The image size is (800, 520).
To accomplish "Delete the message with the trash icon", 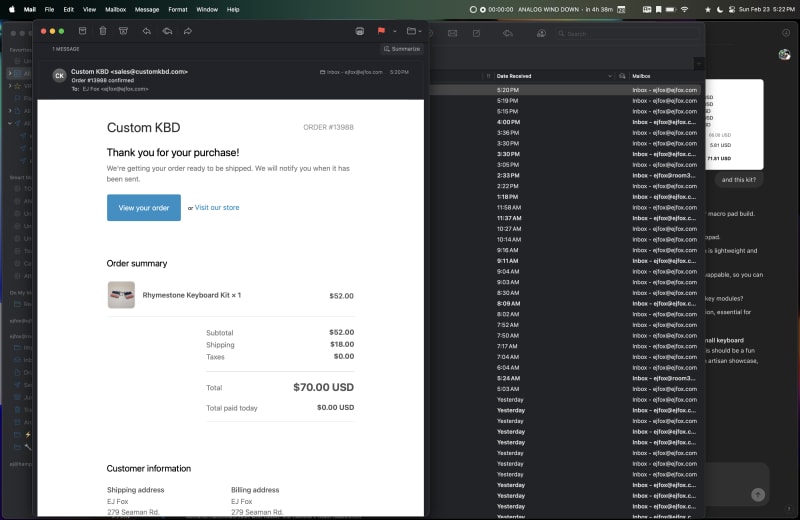I will click(103, 31).
